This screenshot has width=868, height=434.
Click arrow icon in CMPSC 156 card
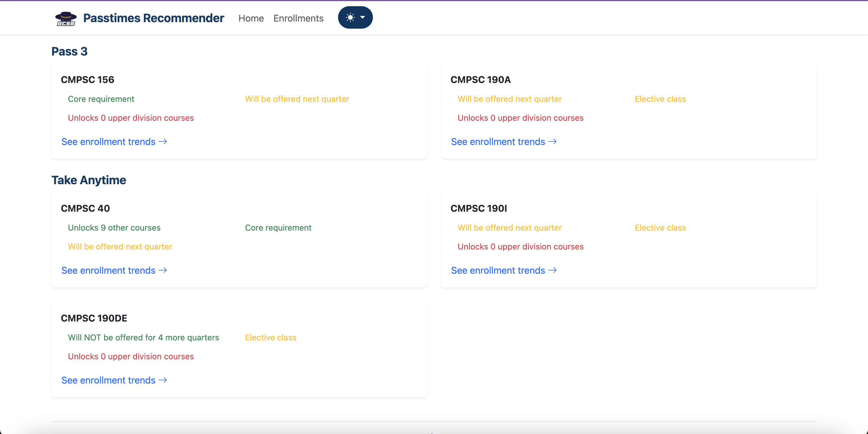pyautogui.click(x=163, y=141)
